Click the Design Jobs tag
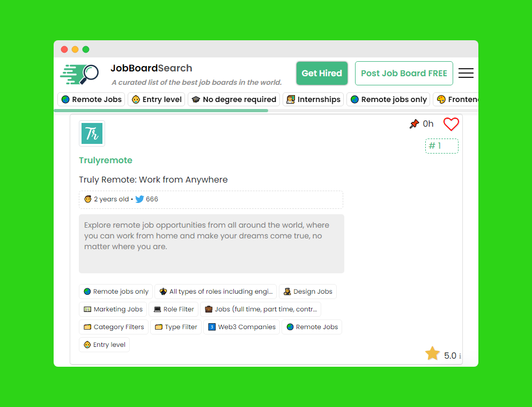 [308, 292]
